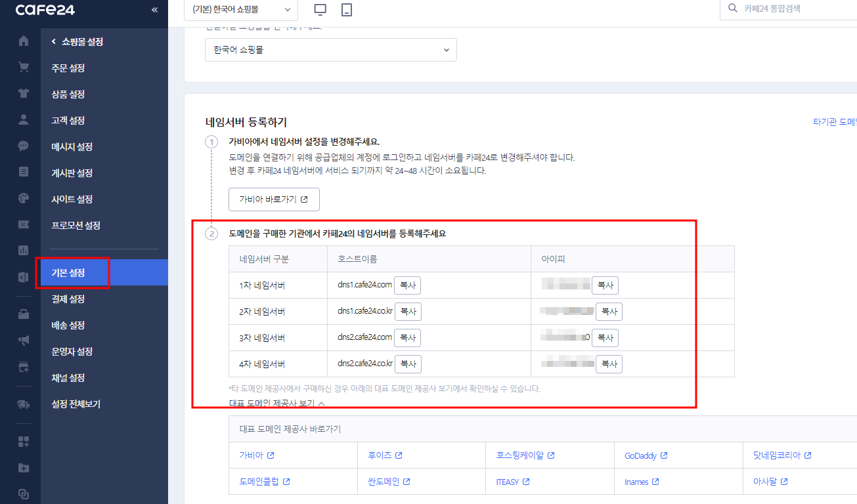857x504 pixels.
Task: Collapse the 대표 도메인 제공사 보기 section
Action: point(276,403)
